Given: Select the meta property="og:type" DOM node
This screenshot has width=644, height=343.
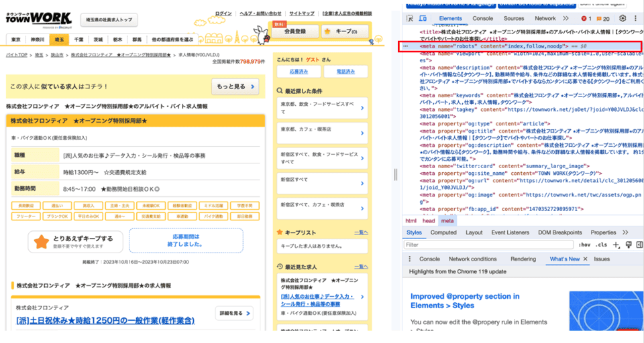Looking at the screenshot, I should (484, 123).
